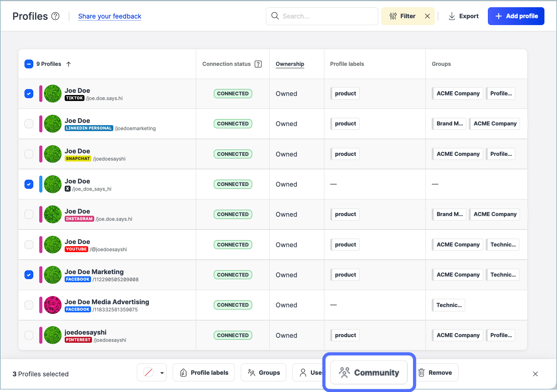Open the Filter options panel
Viewport: 557px width, 392px height.
403,16
